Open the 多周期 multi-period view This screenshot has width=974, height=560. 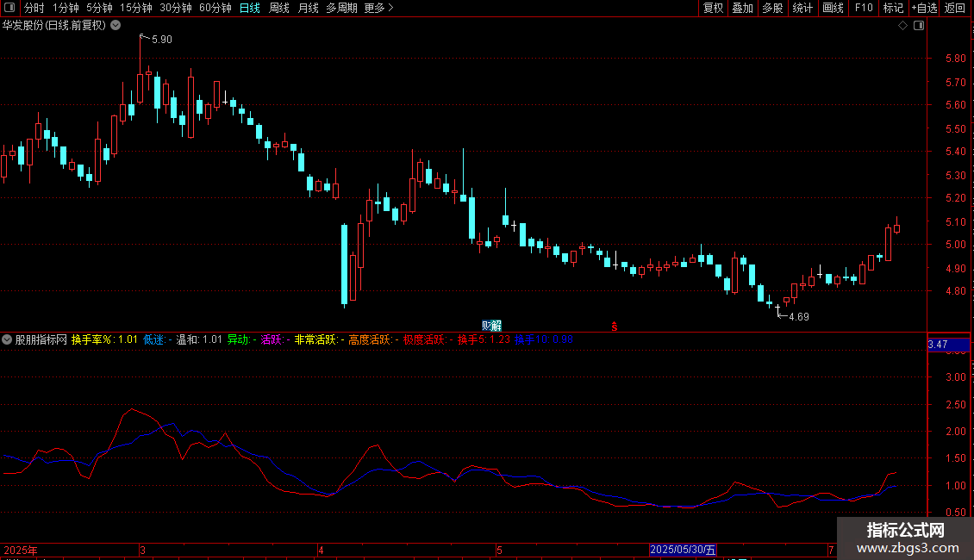341,8
